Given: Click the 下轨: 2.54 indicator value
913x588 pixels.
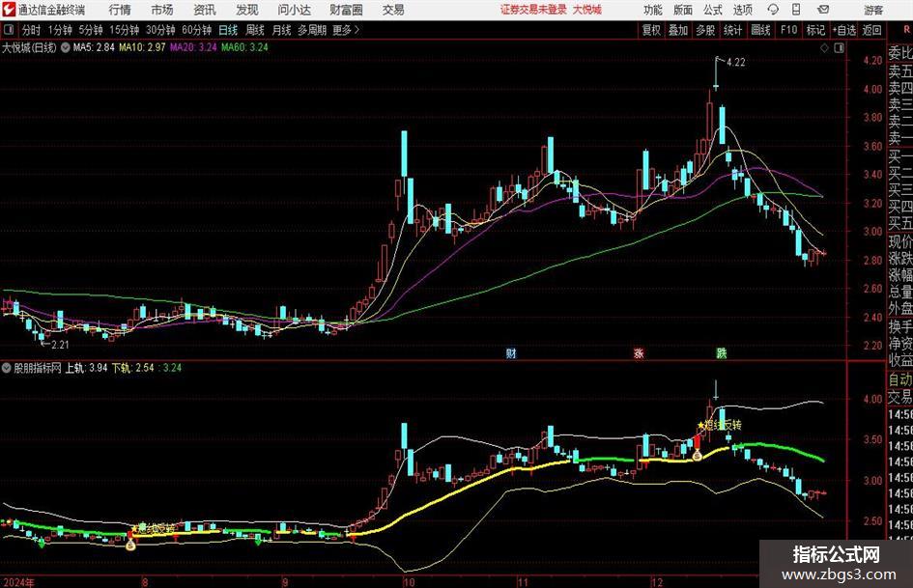Looking at the screenshot, I should pyautogui.click(x=132, y=368).
